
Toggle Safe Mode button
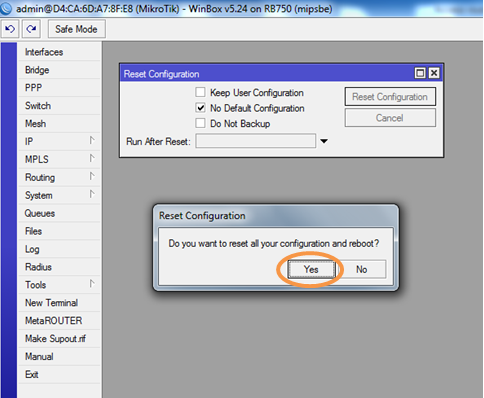click(76, 29)
